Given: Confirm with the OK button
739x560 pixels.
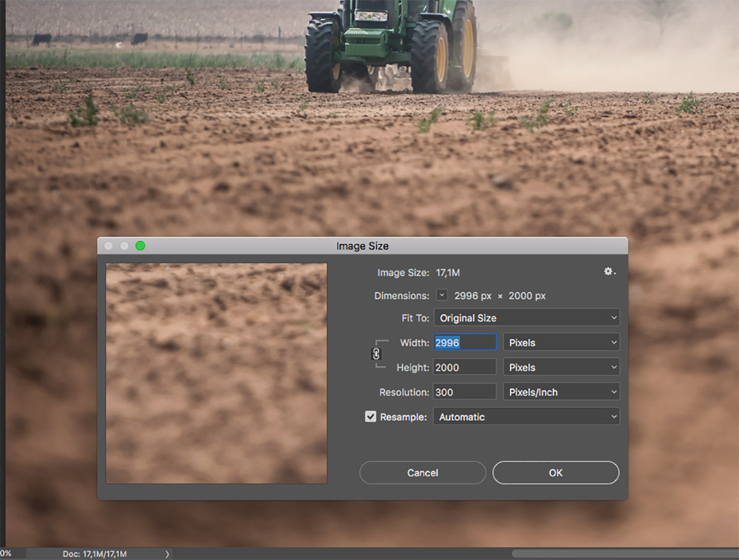Looking at the screenshot, I should [x=555, y=473].
